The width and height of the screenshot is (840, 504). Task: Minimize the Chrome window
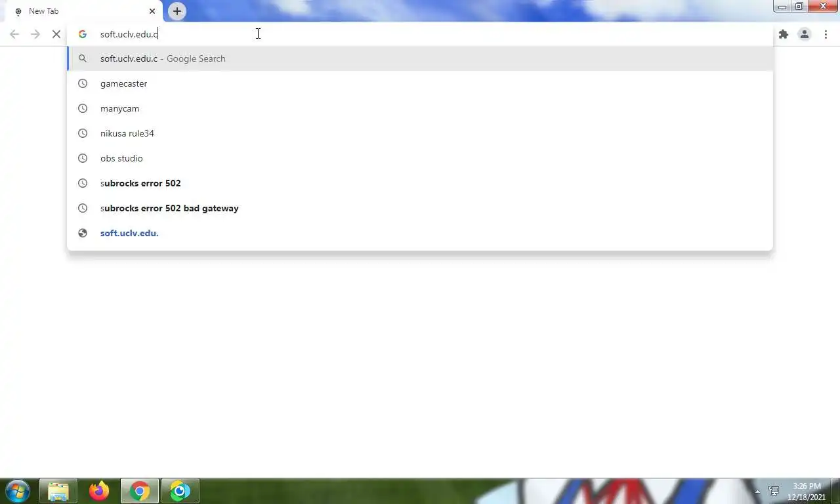point(782,7)
